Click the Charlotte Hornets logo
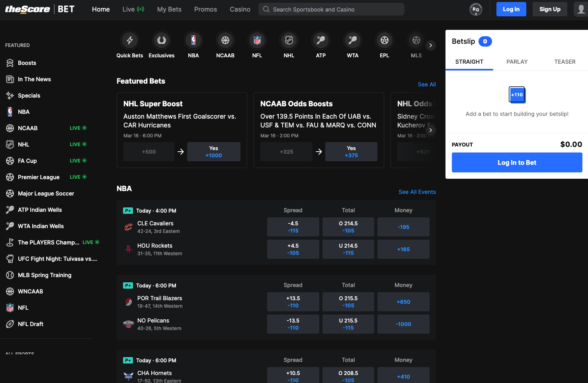 click(128, 376)
